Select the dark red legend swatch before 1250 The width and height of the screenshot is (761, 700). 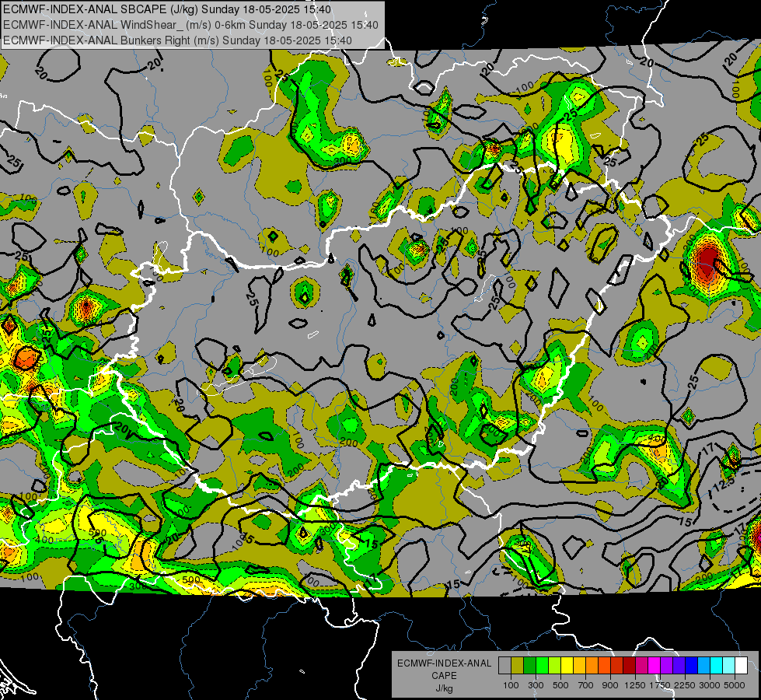629,666
